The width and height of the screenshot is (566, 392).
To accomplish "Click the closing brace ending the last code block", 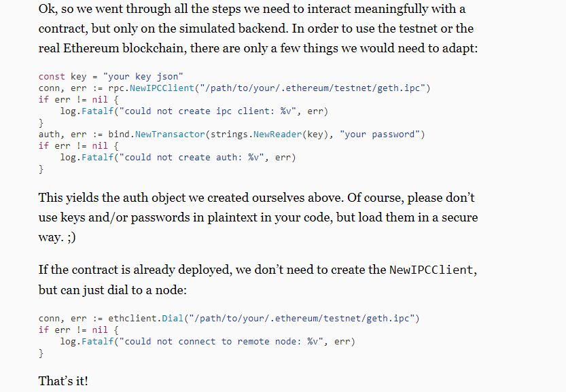I will pyautogui.click(x=41, y=353).
